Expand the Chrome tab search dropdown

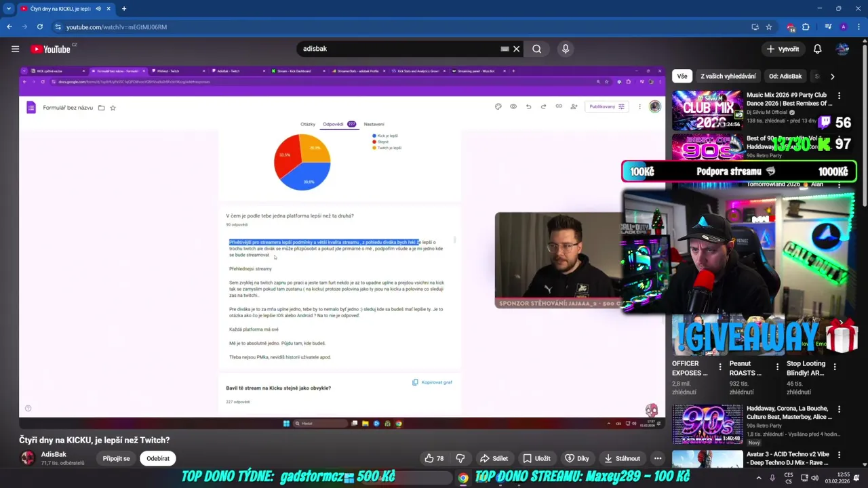coord(9,9)
